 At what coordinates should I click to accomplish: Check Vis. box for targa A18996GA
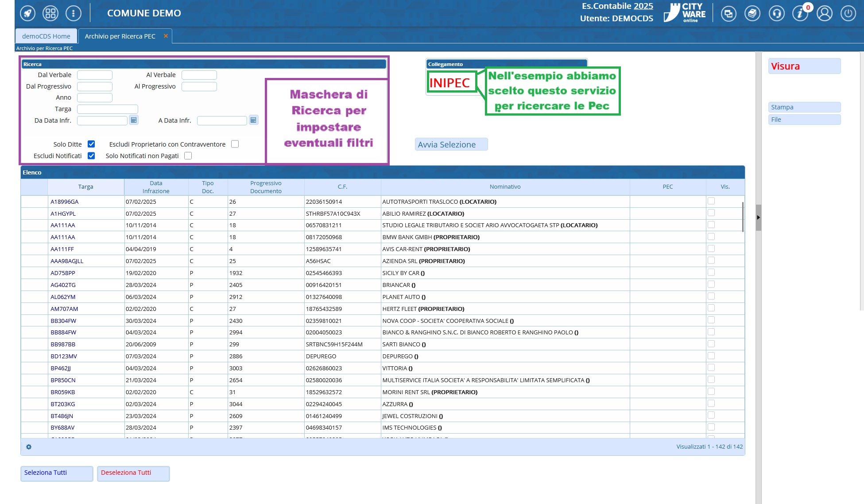pyautogui.click(x=711, y=201)
